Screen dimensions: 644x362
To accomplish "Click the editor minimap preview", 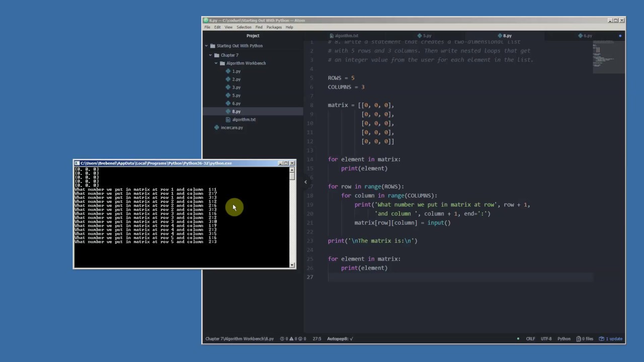I will [609, 56].
